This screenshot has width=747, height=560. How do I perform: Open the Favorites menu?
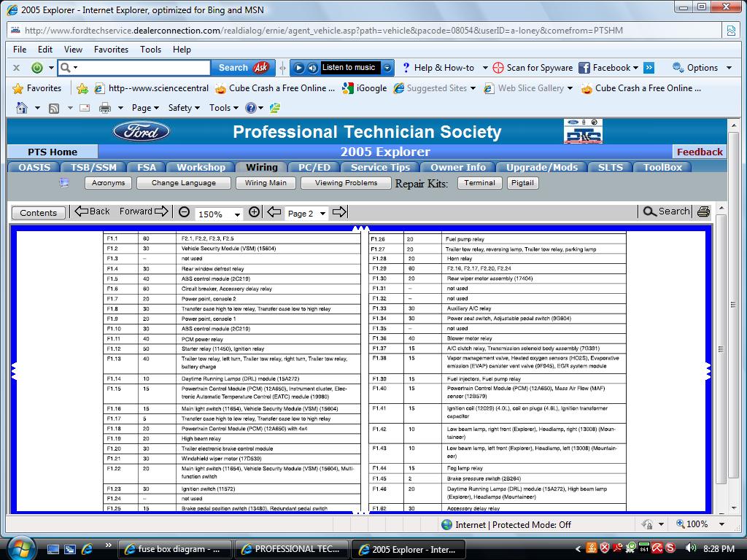point(111,50)
